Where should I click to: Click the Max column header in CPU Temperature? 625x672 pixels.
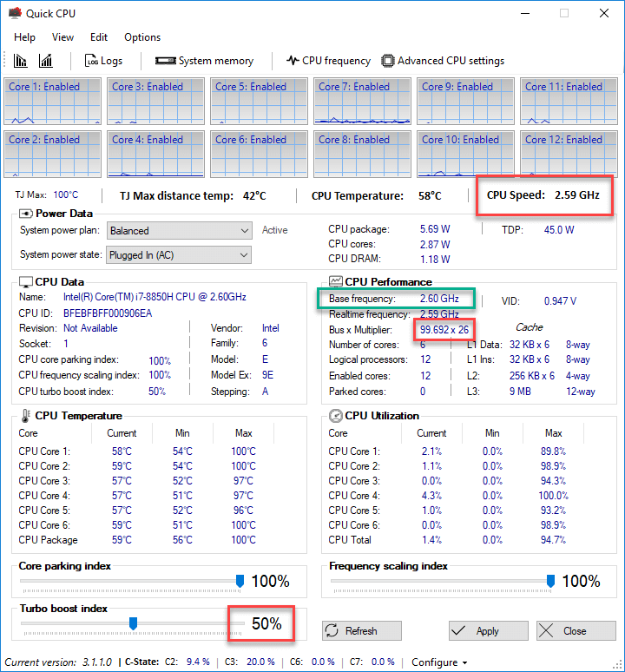click(243, 433)
